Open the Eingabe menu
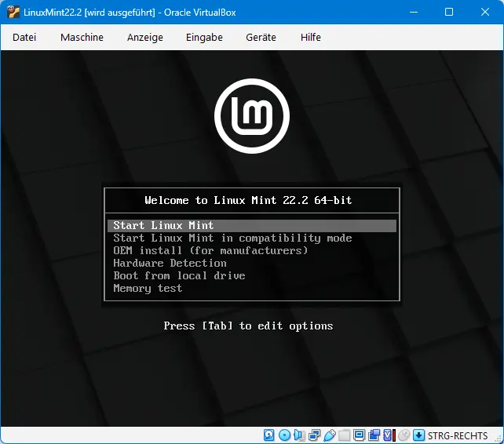504x444 pixels. [x=204, y=38]
